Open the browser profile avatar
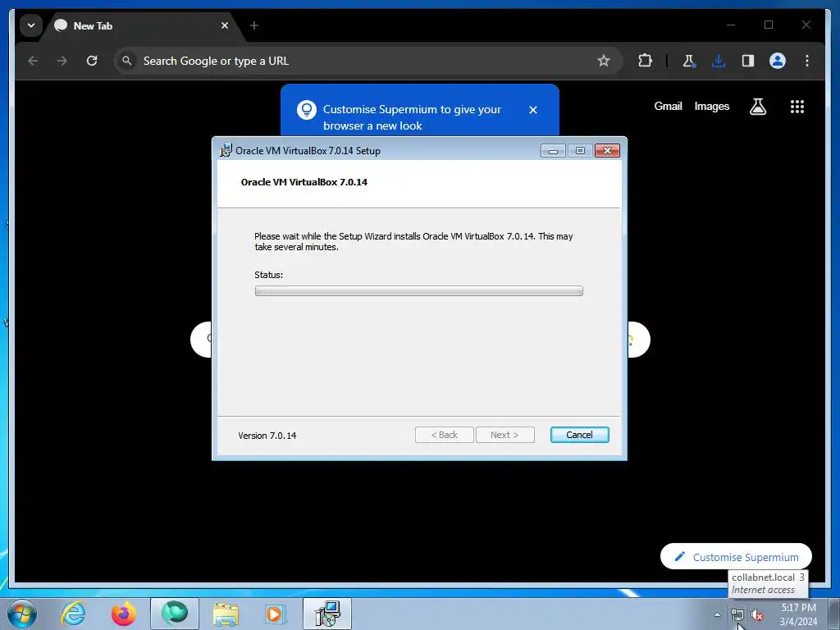Screen dimensions: 840x630 [778, 61]
